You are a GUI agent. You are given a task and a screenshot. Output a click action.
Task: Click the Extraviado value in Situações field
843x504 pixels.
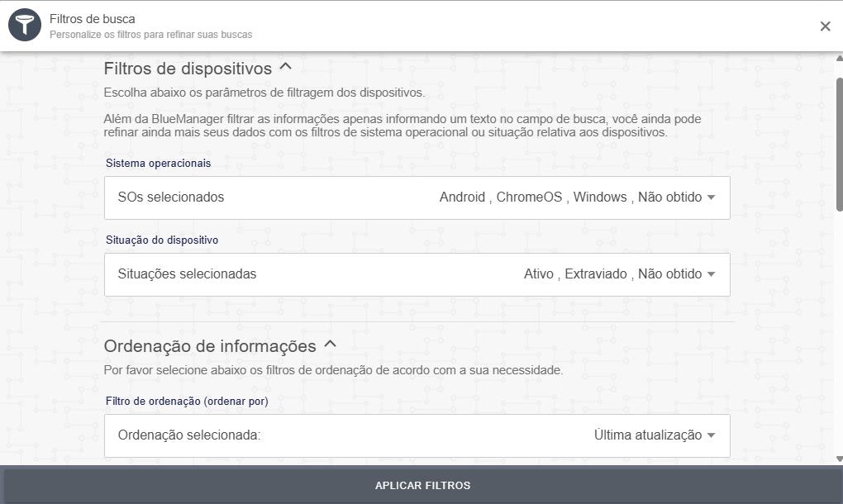pyautogui.click(x=595, y=274)
